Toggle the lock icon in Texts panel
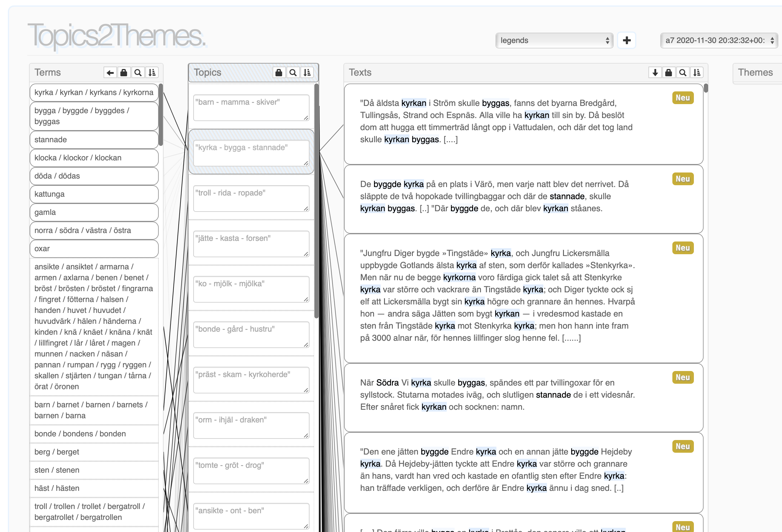Viewport: 782px width, 532px height. click(x=669, y=73)
